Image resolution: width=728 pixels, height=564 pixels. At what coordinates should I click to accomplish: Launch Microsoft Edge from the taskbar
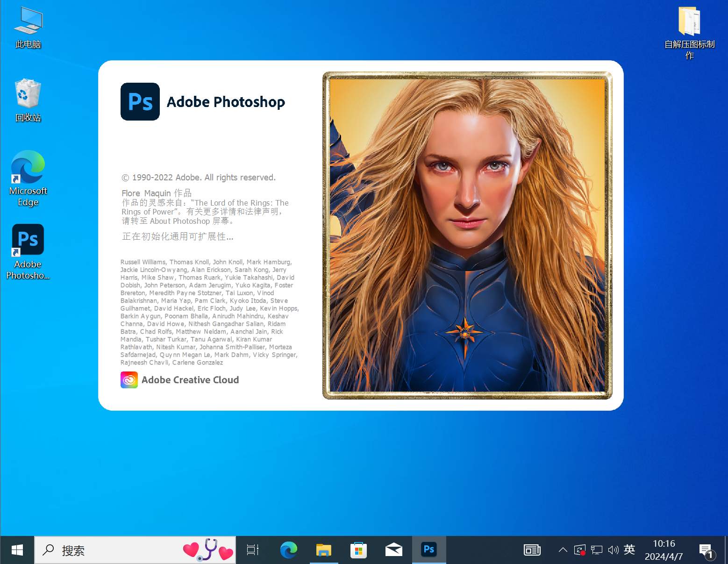(288, 550)
